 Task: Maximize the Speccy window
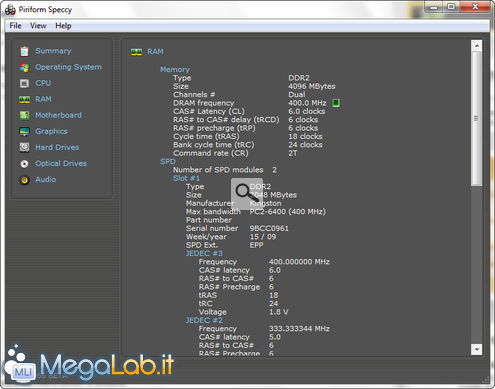point(451,7)
